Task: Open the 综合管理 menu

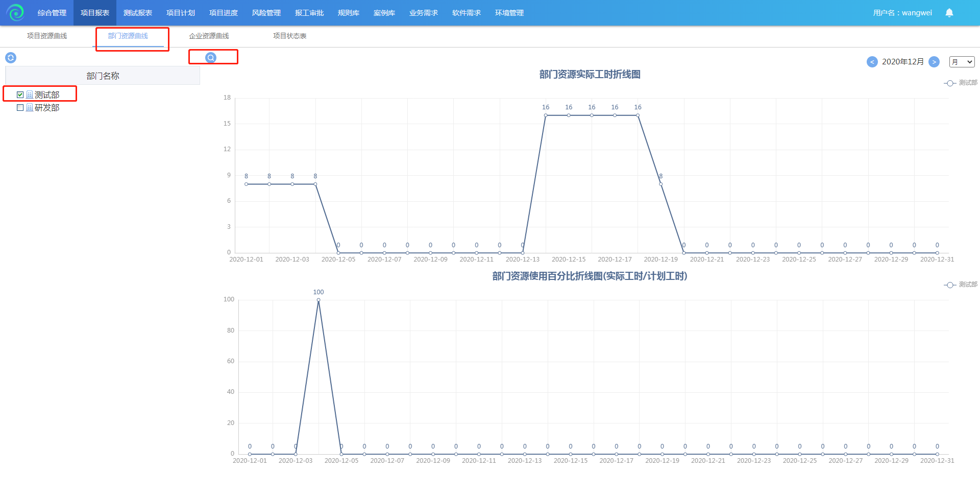Action: [x=52, y=13]
